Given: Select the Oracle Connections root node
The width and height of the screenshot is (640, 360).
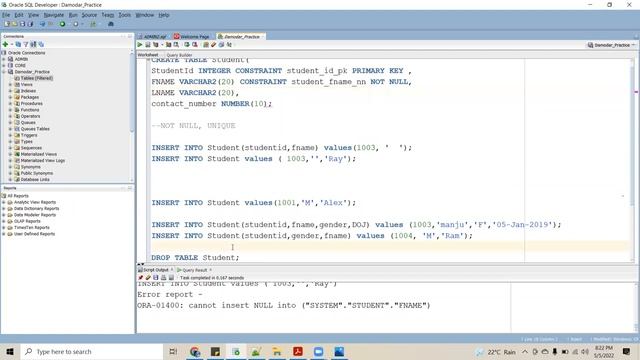Looking at the screenshot, I should click(26, 53).
